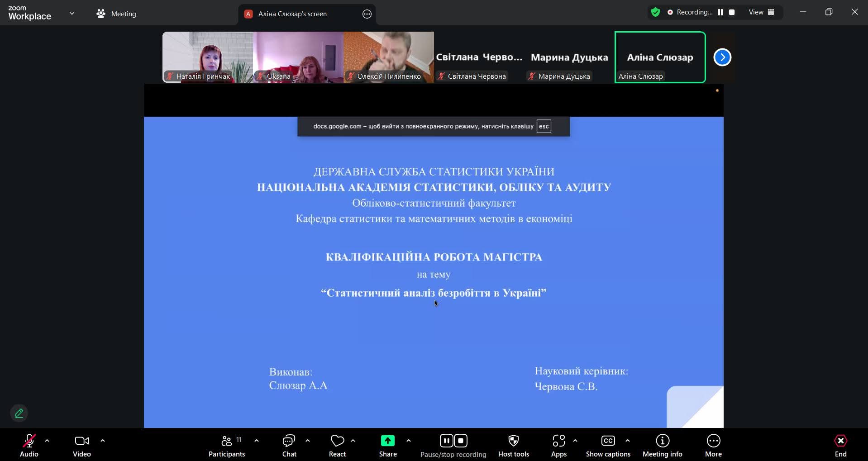Viewport: 868px width, 461px height.
Task: End the meeting
Action: click(840, 446)
